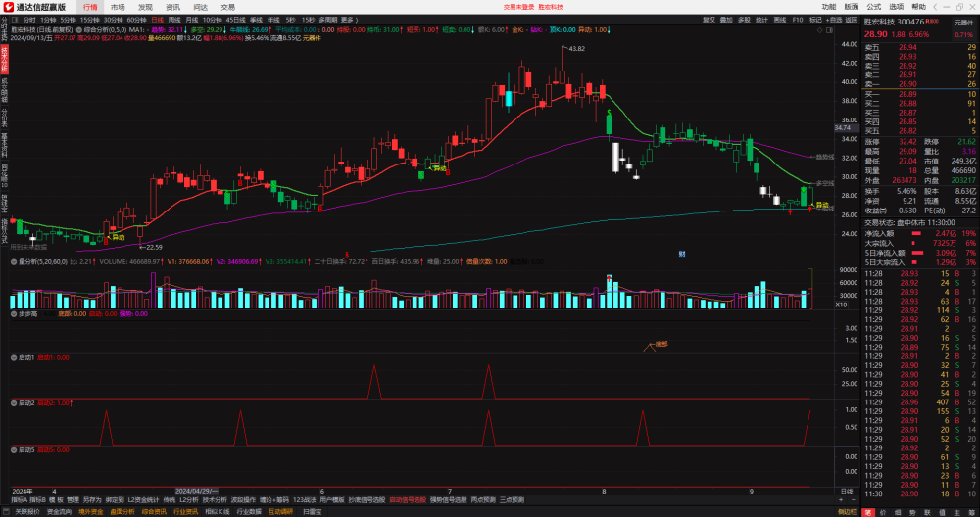Viewport: 980px width, 517px height.
Task: Click the circle icon of 启动2 indicator
Action: (x=15, y=403)
